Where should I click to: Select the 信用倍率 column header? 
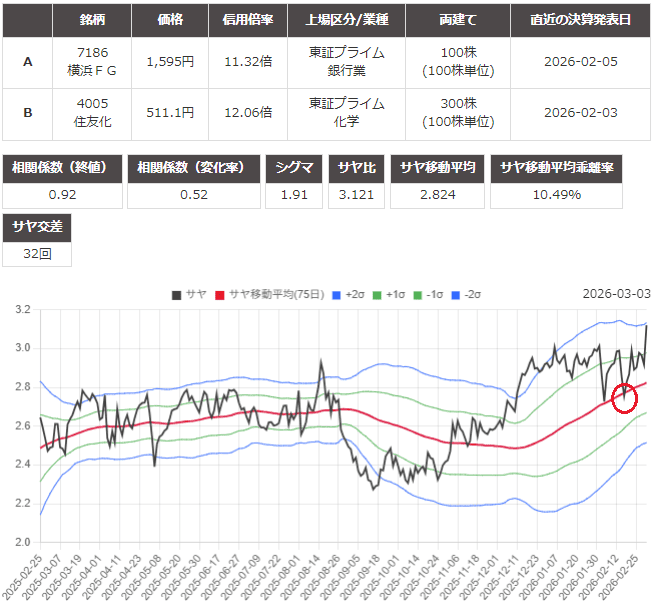pyautogui.click(x=246, y=19)
